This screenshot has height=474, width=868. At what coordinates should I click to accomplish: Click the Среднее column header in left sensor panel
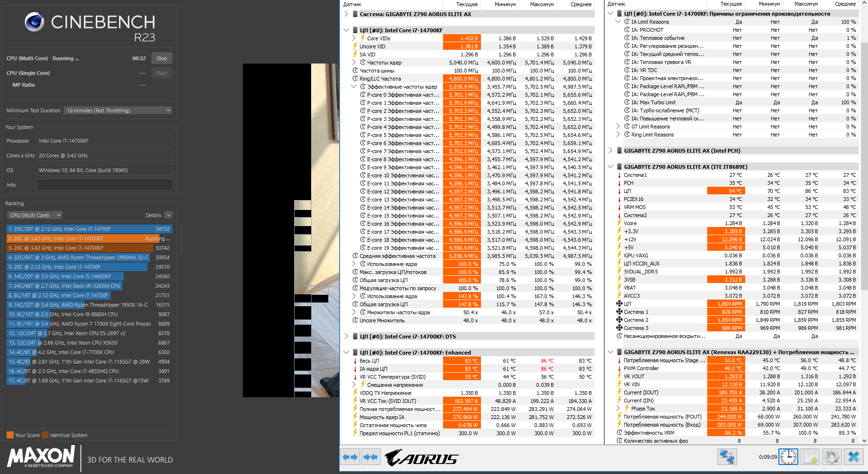(576, 4)
